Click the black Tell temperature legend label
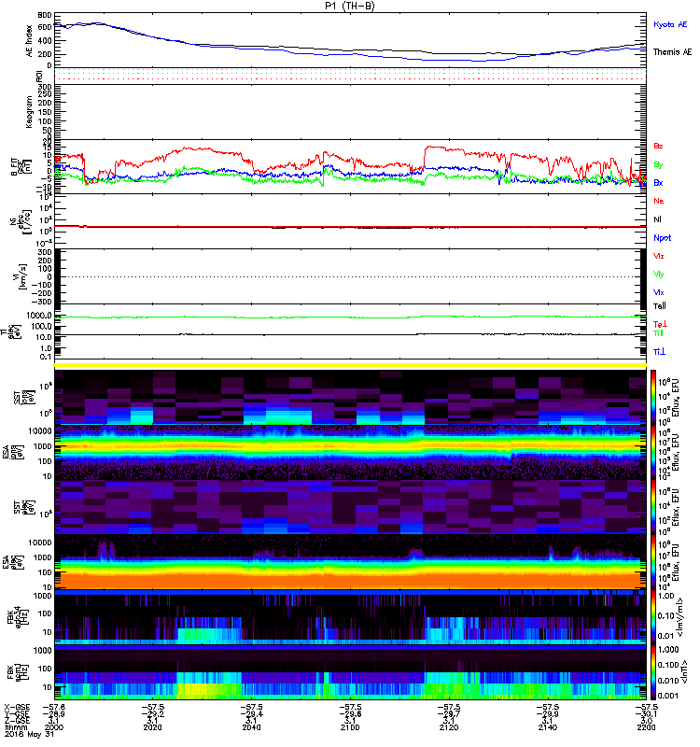700x747 pixels. (x=660, y=306)
